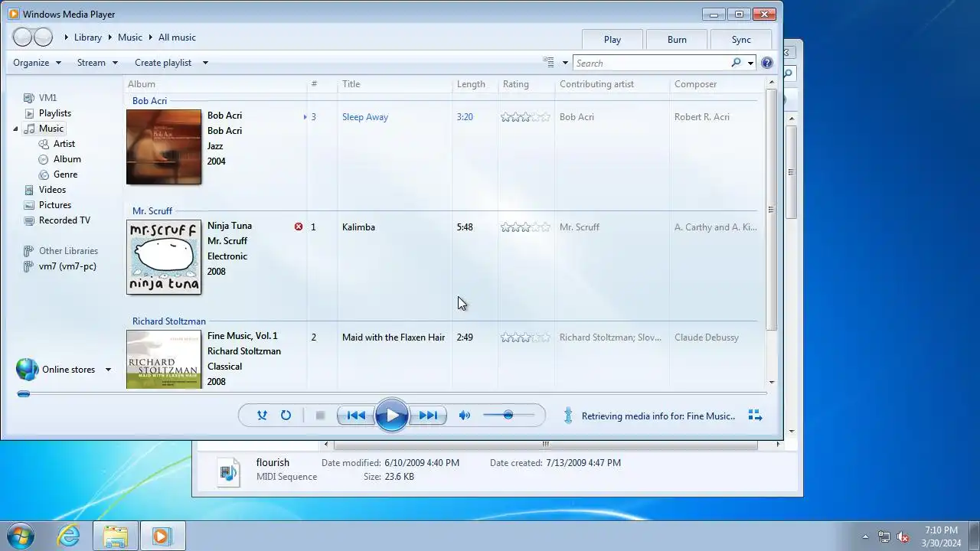
Task: Select the Sleep Away track
Action: (365, 117)
